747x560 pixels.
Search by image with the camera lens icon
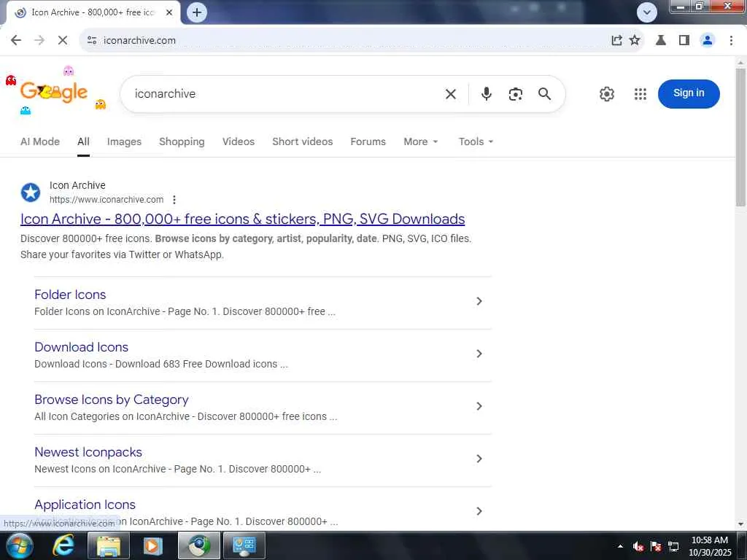(x=516, y=94)
